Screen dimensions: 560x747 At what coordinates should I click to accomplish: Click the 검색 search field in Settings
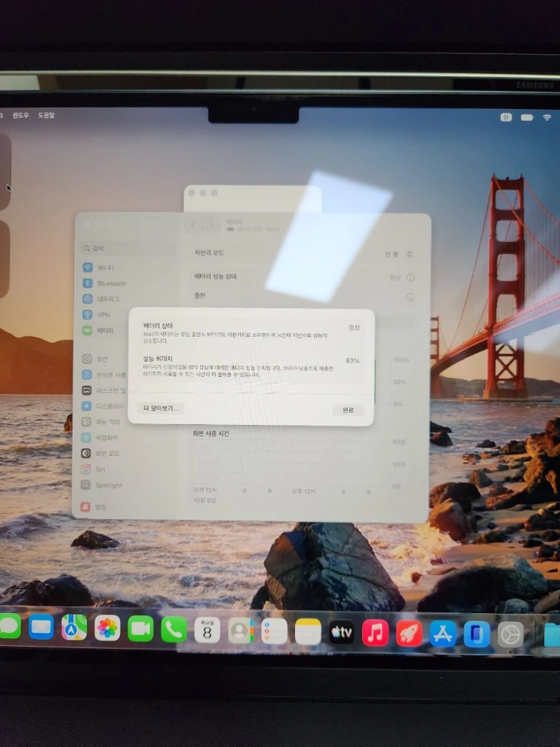(127, 248)
